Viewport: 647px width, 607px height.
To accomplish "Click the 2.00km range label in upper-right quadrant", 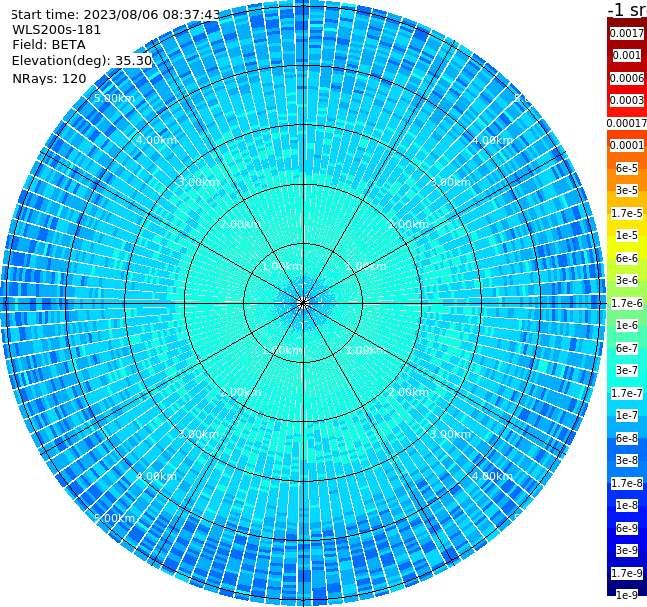I will (x=408, y=224).
